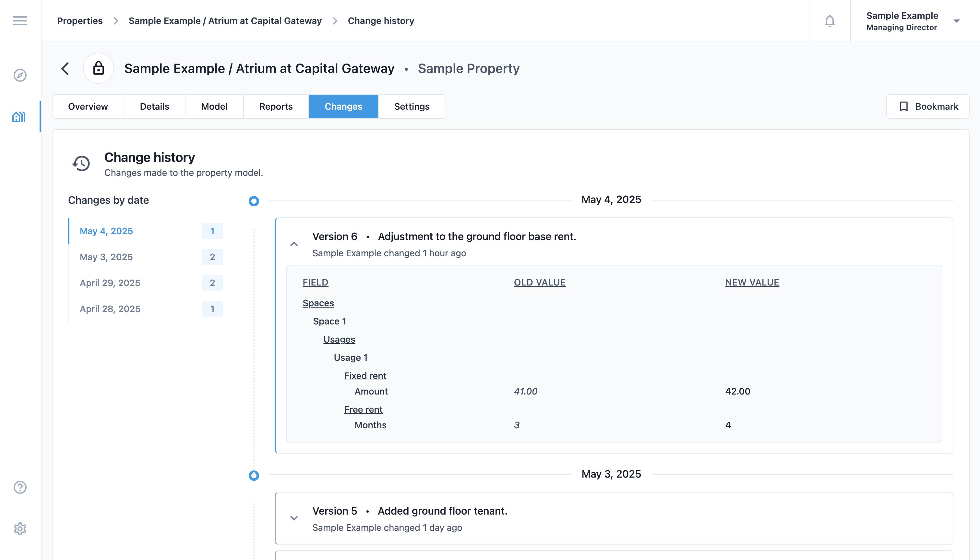Screen dimensions: 980x560
Task: Collapse the Version 6 change entry
Action: pos(294,244)
